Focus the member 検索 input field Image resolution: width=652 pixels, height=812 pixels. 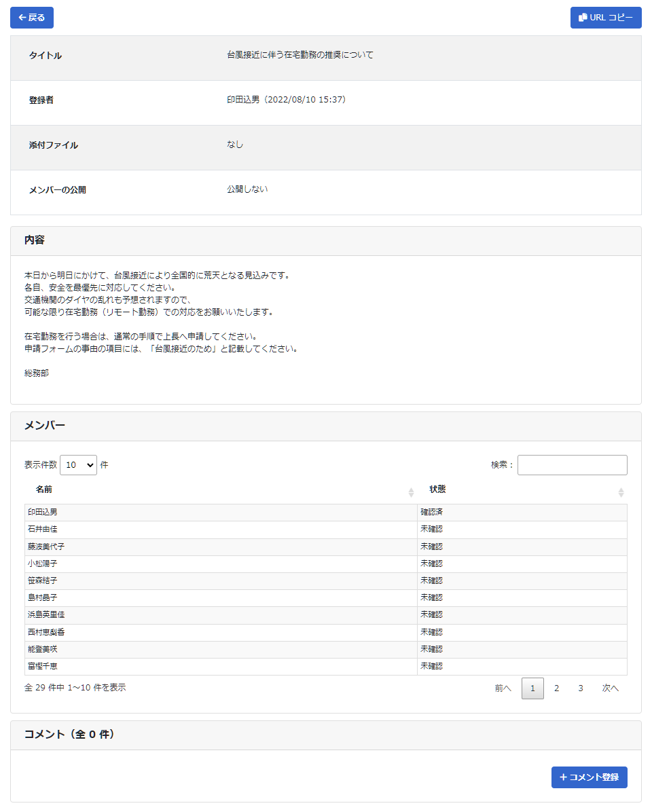coord(572,465)
